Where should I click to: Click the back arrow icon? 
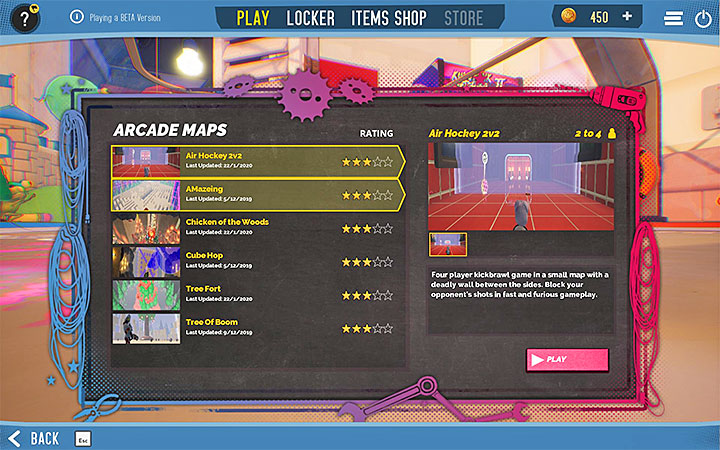pyautogui.click(x=15, y=438)
